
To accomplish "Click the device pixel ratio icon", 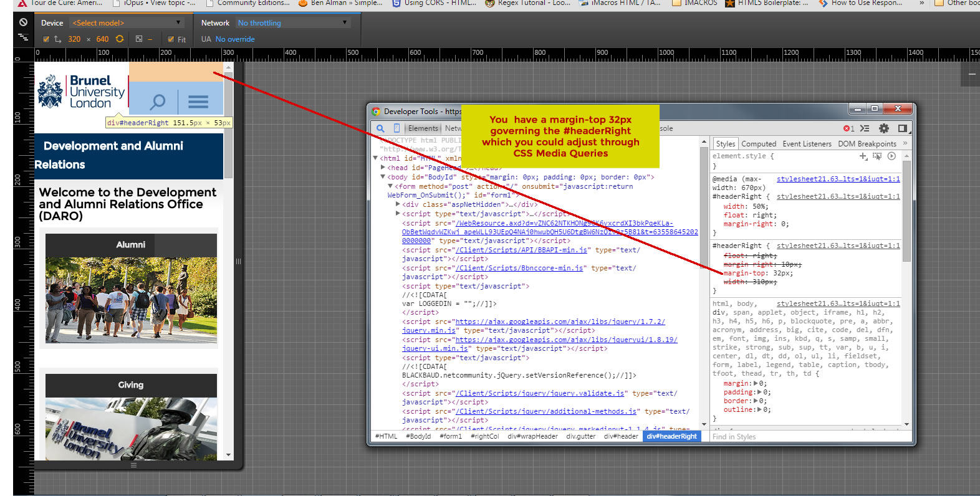I will [139, 39].
